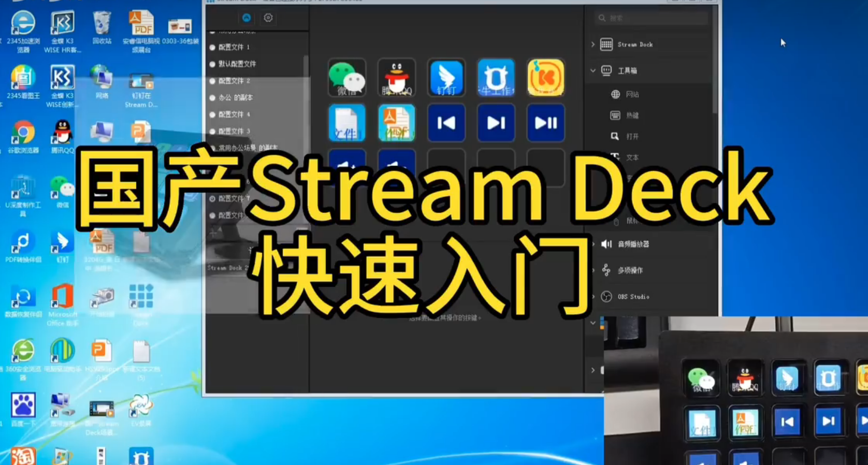
Task: Select the 配置文件 1 profile radio button
Action: click(212, 47)
